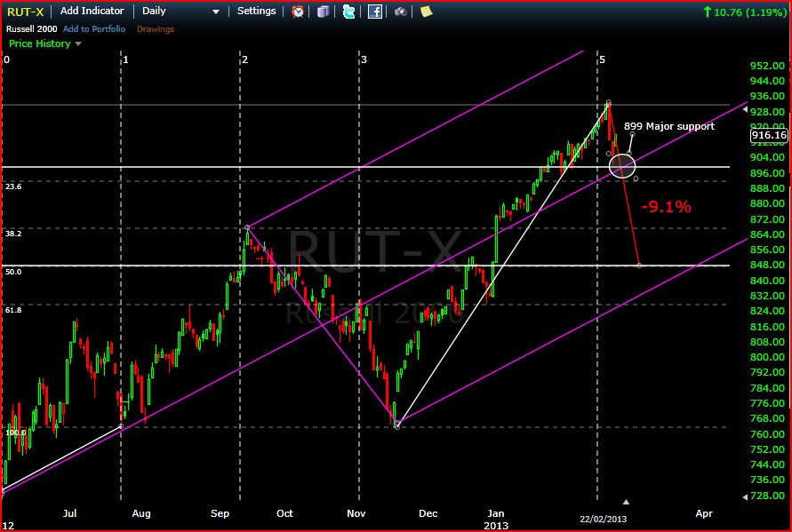Open notes via the notepad icon

tap(426, 12)
